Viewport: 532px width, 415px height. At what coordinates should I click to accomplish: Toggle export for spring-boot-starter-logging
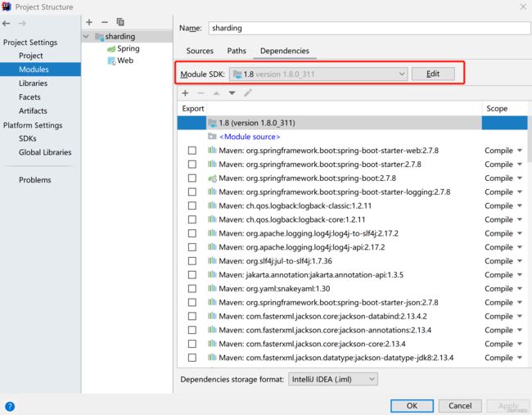[192, 192]
